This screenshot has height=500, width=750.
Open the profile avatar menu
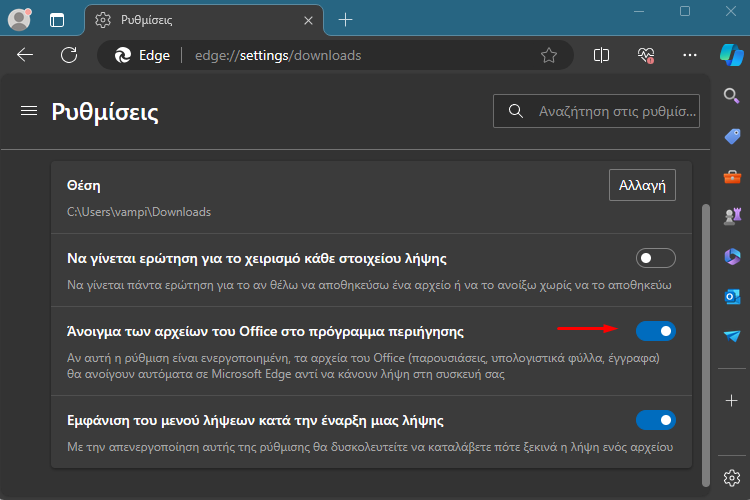[20, 20]
